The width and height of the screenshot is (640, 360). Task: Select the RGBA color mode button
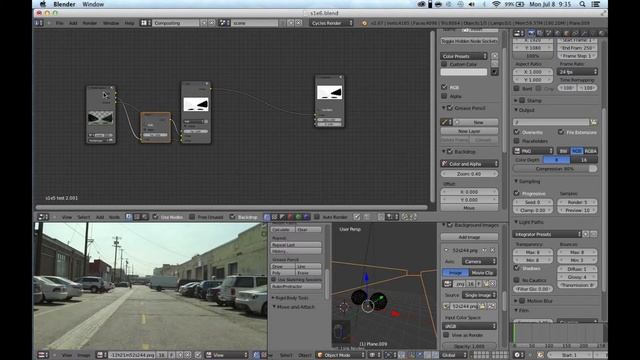tap(591, 151)
